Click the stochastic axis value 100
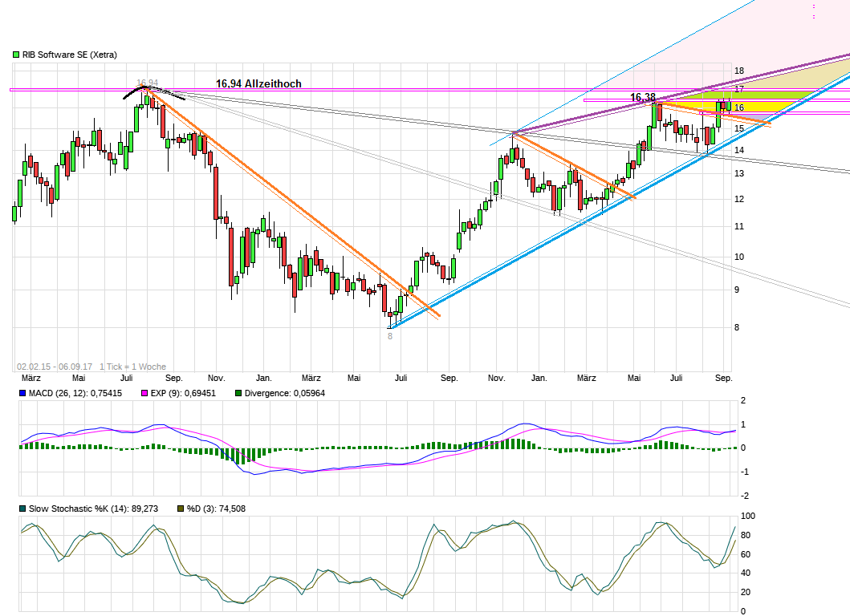The image size is (850, 616). pos(747,517)
